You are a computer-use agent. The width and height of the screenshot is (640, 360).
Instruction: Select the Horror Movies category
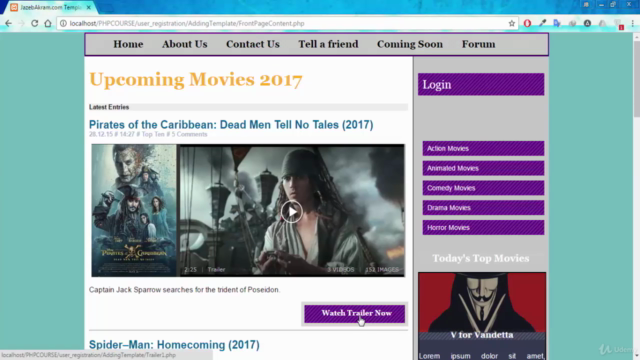[x=483, y=227]
